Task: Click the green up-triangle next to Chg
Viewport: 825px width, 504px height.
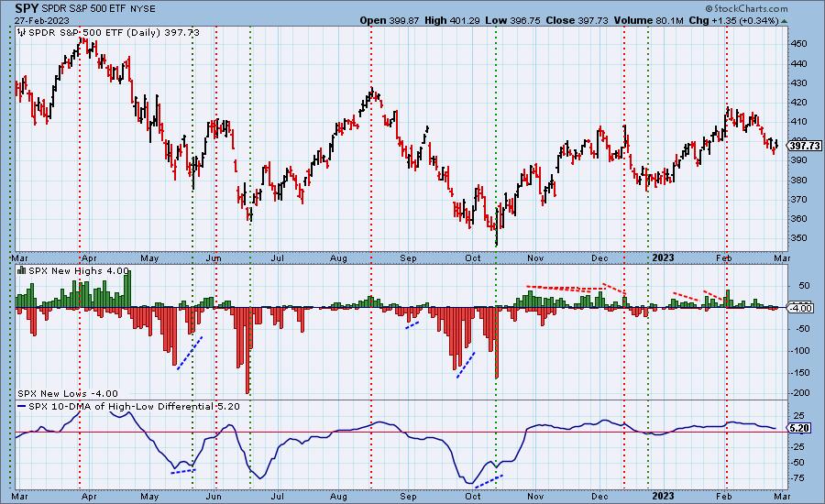Action: point(784,21)
